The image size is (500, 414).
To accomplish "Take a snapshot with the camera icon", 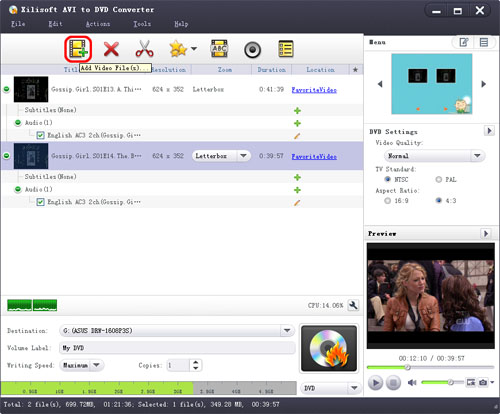I will 483,382.
